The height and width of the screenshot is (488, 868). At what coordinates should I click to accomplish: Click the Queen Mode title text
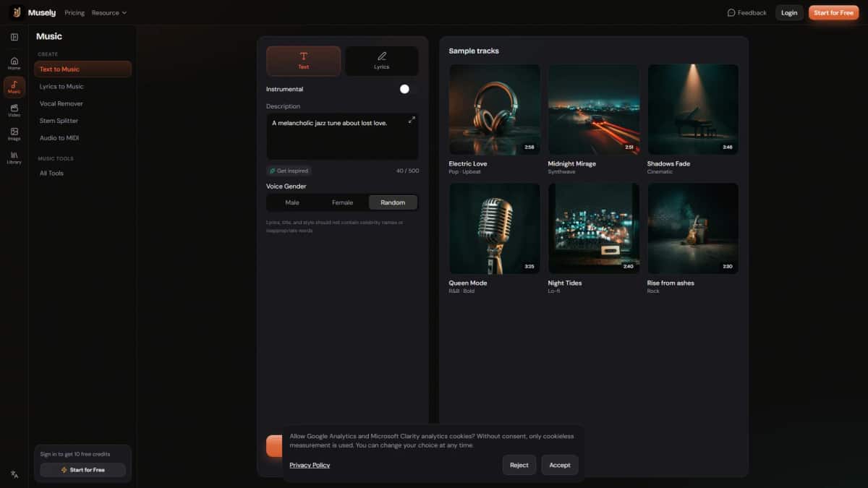pos(468,283)
